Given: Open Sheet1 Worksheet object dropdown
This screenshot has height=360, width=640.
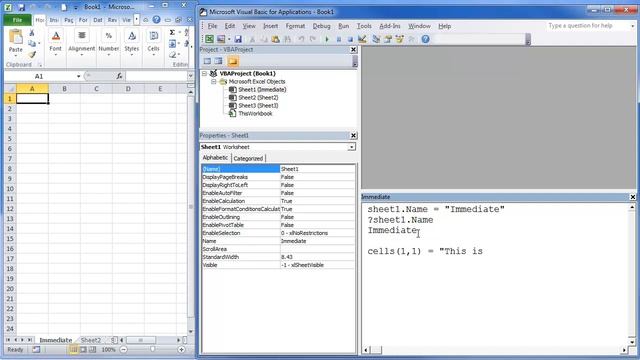Looking at the screenshot, I should [351, 147].
